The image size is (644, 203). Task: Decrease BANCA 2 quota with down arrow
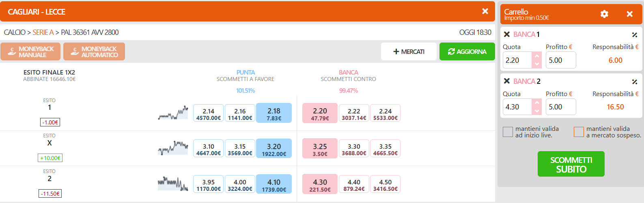(x=537, y=111)
